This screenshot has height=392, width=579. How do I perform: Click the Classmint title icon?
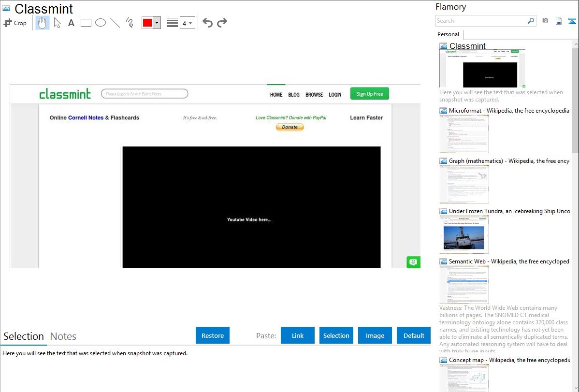(6, 8)
